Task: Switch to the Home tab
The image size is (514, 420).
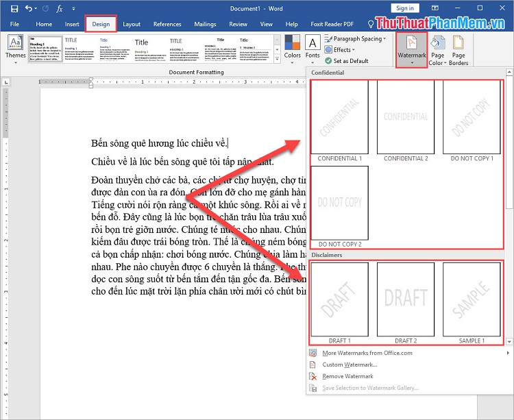Action: pos(44,24)
